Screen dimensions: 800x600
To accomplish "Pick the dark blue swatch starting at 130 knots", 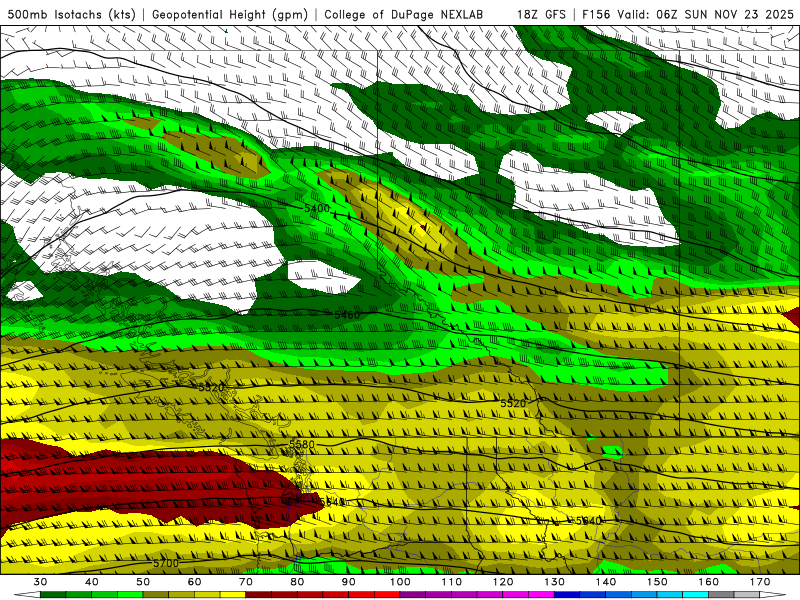I will point(567,595).
